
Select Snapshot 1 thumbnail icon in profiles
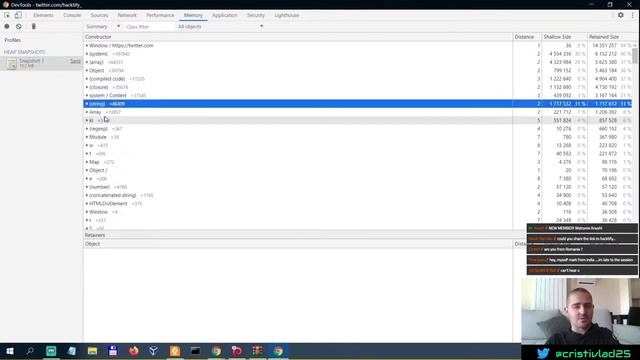point(12,63)
